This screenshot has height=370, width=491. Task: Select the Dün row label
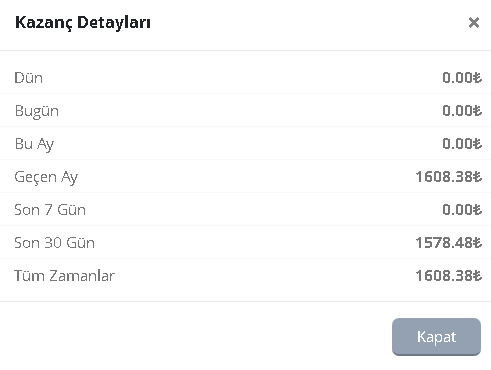click(29, 78)
